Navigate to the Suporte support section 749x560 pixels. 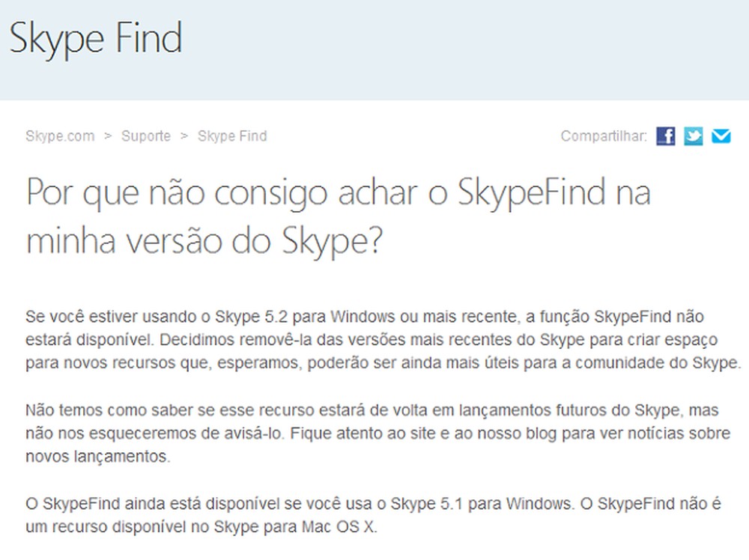pos(146,136)
